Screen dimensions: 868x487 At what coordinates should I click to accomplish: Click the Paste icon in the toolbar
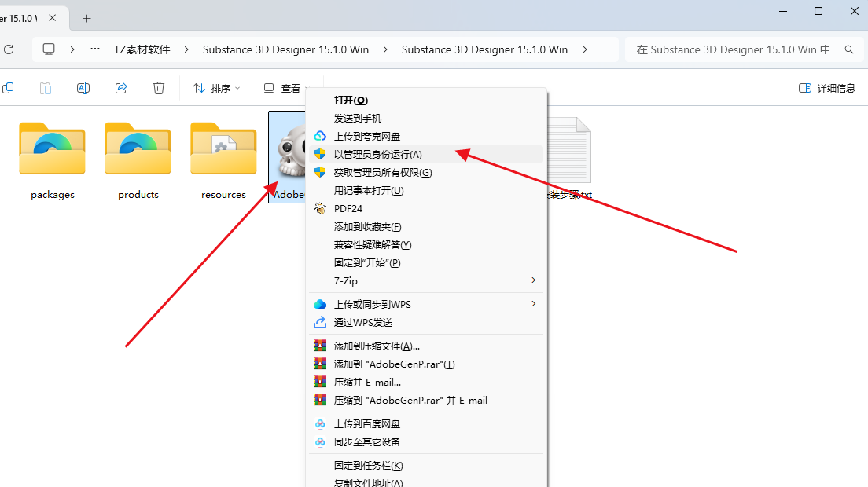tap(45, 88)
